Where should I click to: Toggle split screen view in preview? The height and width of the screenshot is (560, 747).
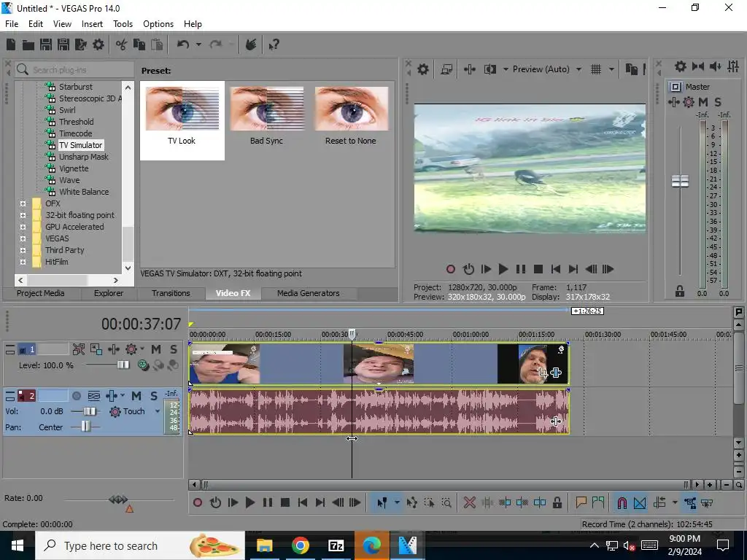pos(489,69)
